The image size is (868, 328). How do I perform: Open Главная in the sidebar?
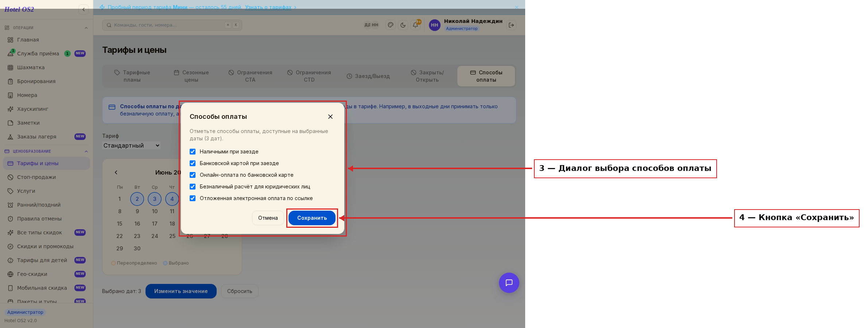[x=46, y=40]
